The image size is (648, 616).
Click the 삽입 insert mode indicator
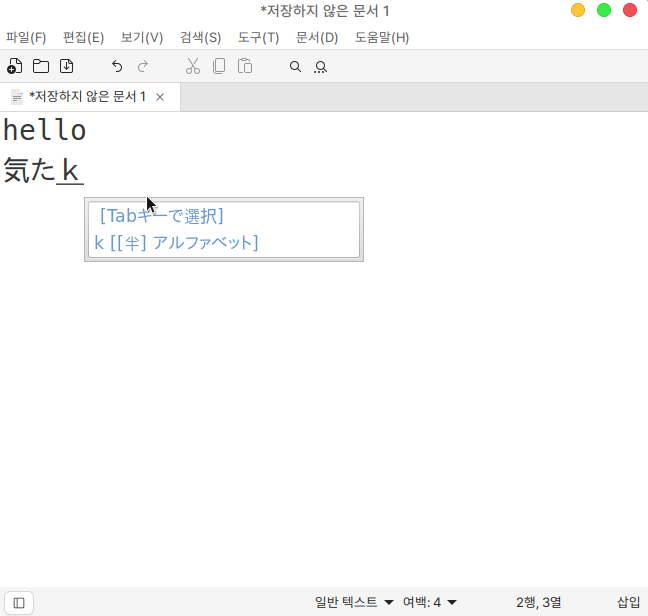click(628, 602)
